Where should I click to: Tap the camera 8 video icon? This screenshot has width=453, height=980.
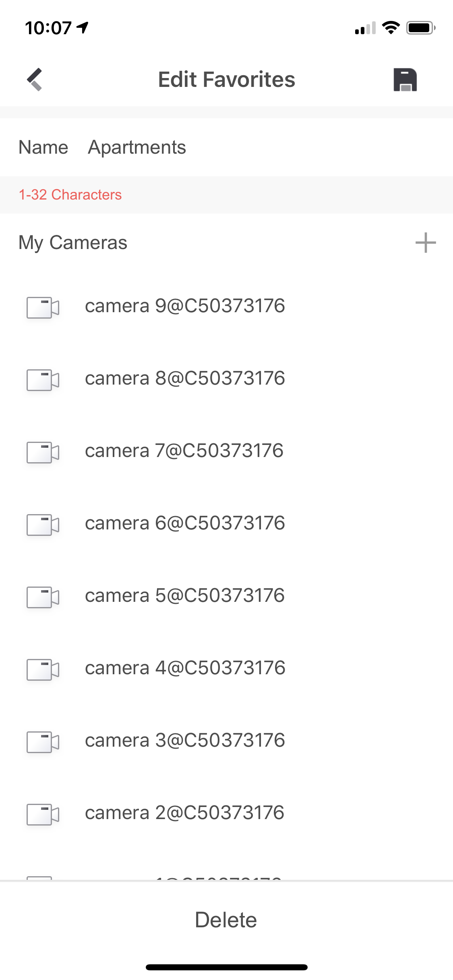point(43,380)
